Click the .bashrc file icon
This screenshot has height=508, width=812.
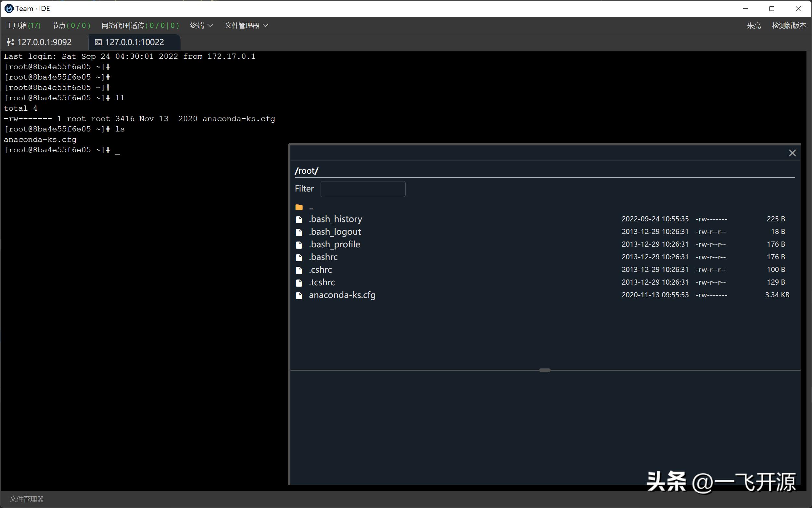(x=299, y=257)
